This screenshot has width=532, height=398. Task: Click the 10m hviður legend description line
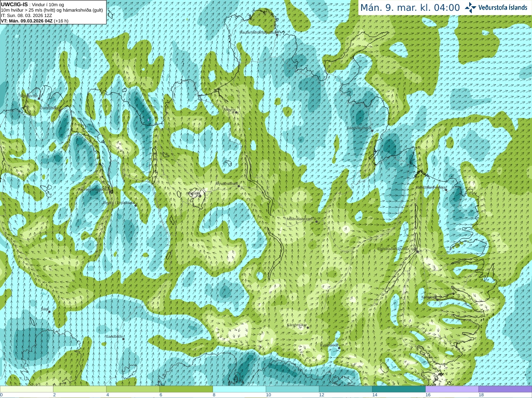click(52, 10)
